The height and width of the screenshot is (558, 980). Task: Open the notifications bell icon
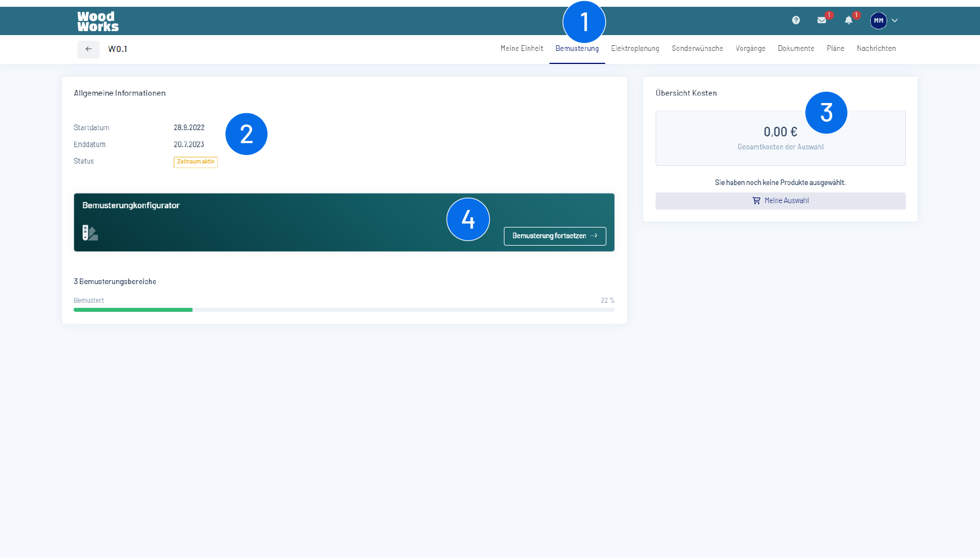(848, 20)
